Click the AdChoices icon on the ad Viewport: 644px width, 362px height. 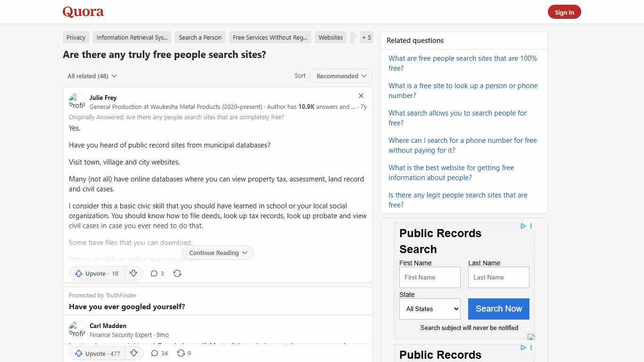(x=523, y=226)
